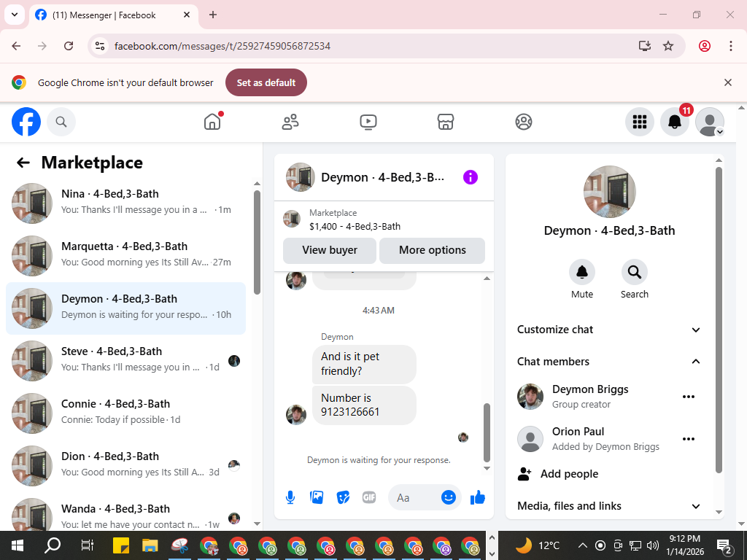The image size is (747, 560).
Task: Open the Friends icon in top navigation
Action: tap(290, 122)
